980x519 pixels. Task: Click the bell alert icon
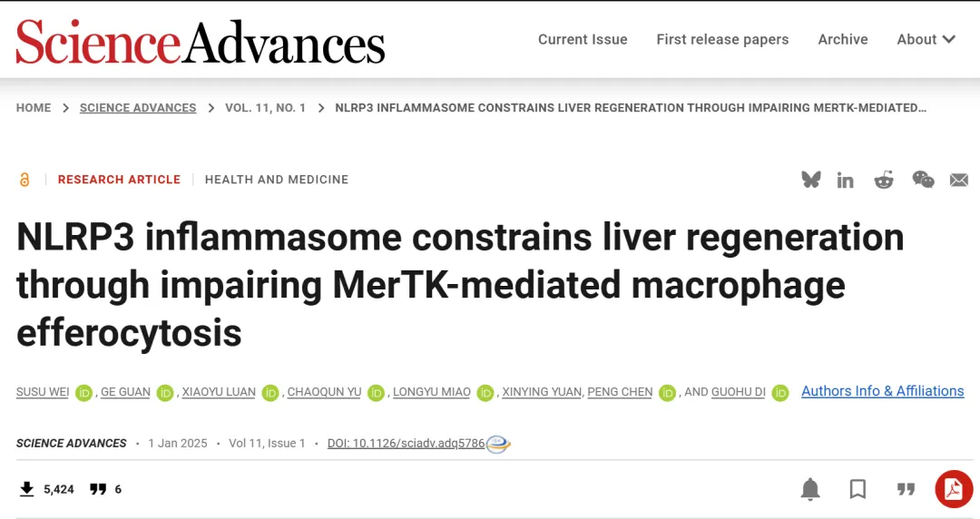[810, 490]
